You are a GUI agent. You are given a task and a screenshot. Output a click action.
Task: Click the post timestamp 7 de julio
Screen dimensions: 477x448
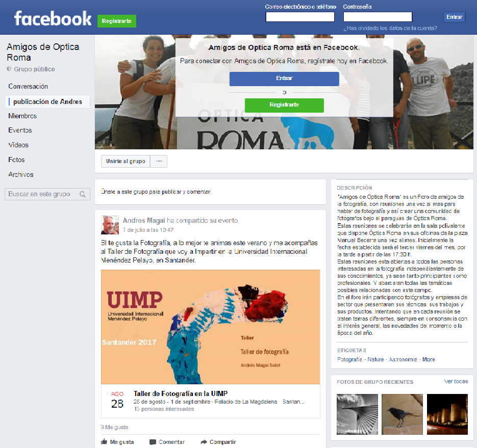coord(148,230)
